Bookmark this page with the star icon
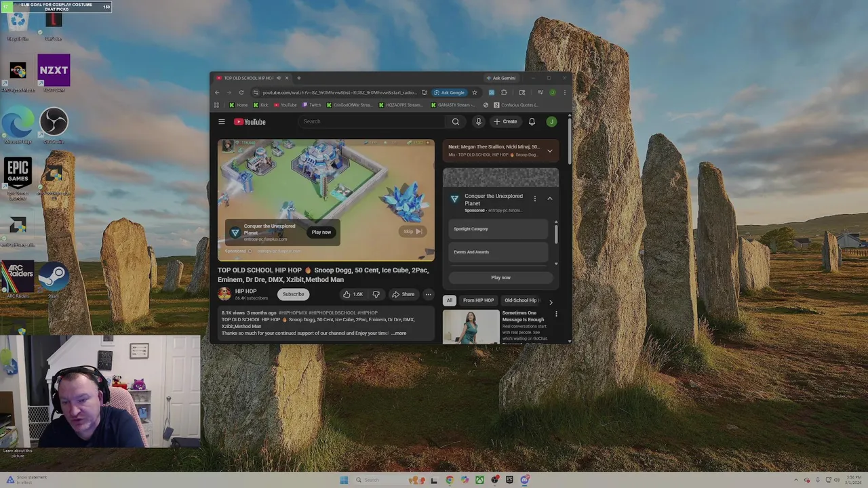Viewport: 868px width, 488px height. click(475, 93)
